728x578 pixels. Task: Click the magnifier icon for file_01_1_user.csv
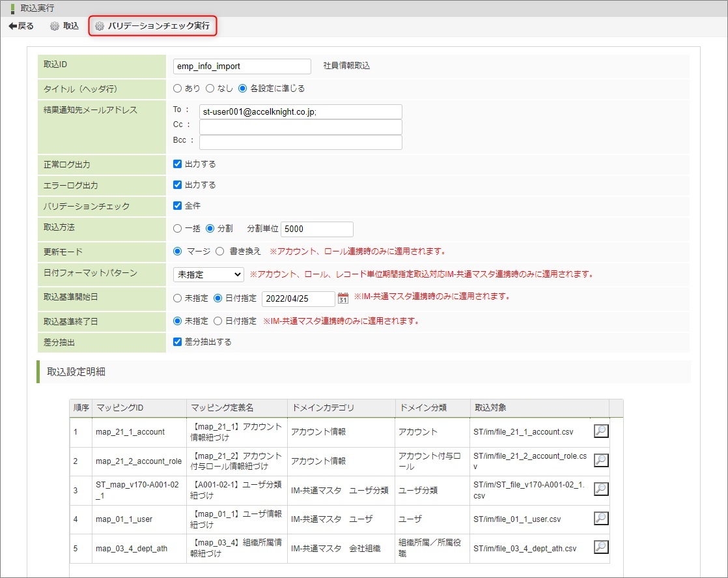click(601, 519)
